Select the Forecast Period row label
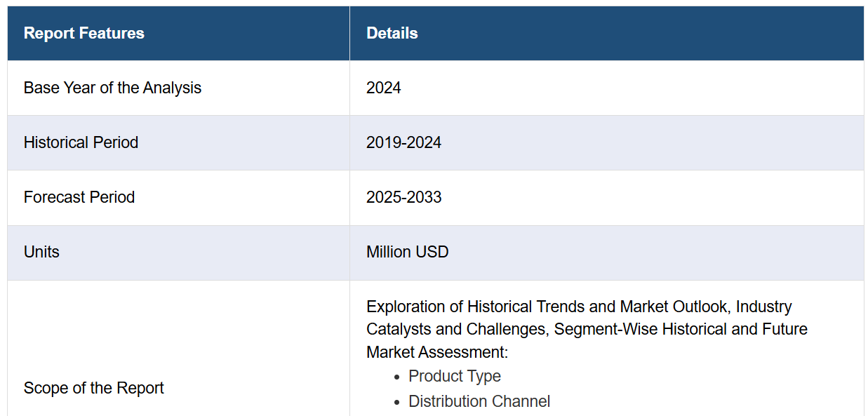Image resolution: width=868 pixels, height=416 pixels. point(79,197)
